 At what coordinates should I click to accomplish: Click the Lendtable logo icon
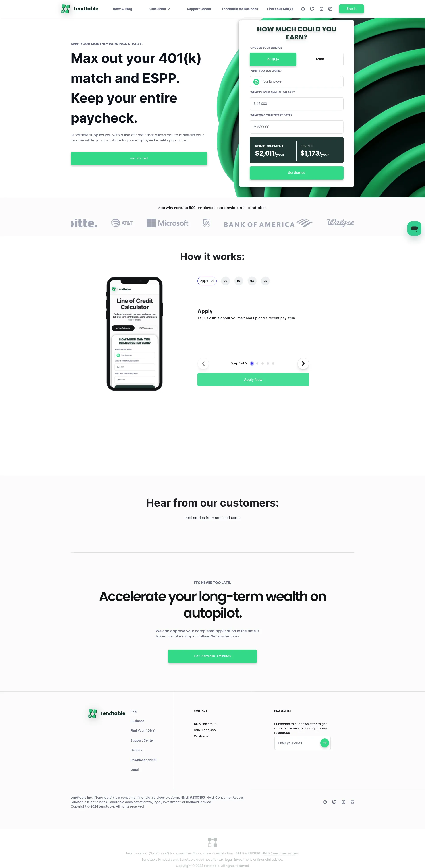coord(64,9)
